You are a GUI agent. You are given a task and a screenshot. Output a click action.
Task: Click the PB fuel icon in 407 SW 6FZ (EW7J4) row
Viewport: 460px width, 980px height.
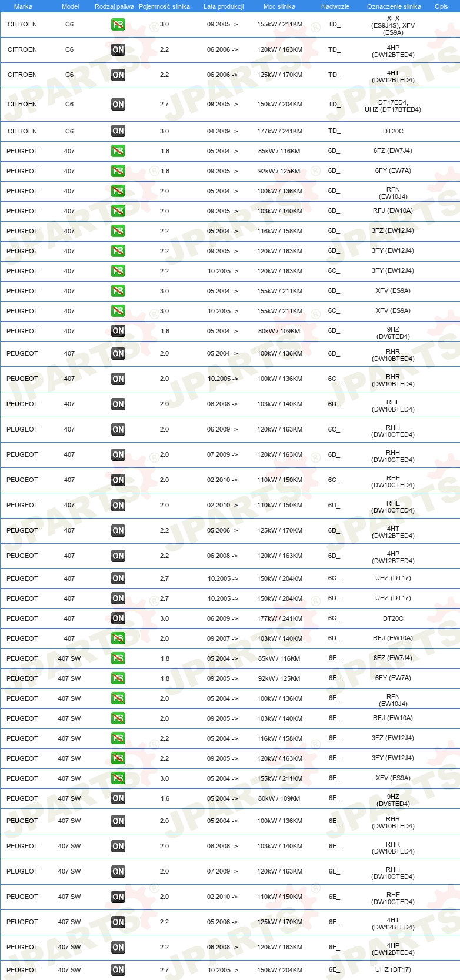[x=118, y=658]
